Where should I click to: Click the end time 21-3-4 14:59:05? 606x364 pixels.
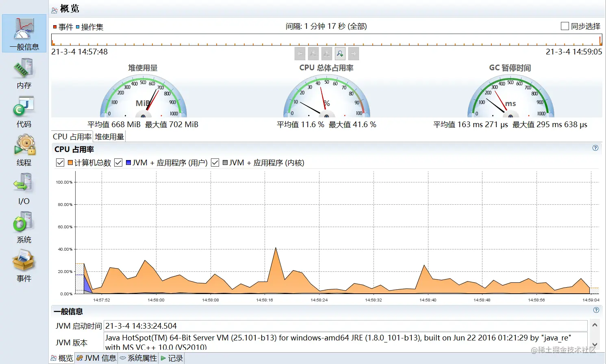574,52
